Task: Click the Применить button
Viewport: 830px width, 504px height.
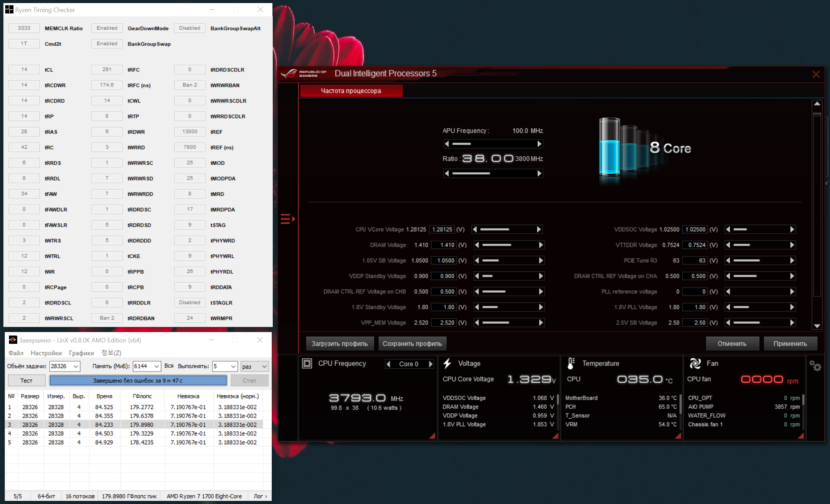Action: [790, 343]
